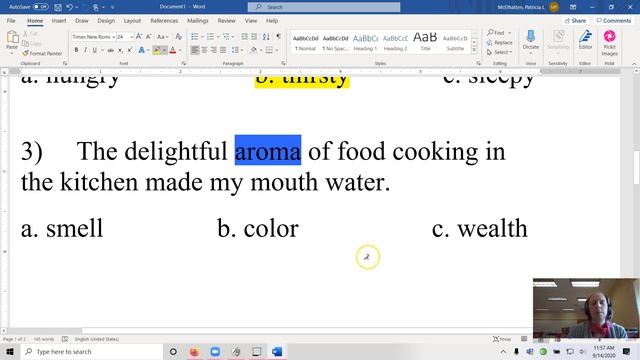
Task: Toggle show paragraph marks
Action: pos(278,37)
